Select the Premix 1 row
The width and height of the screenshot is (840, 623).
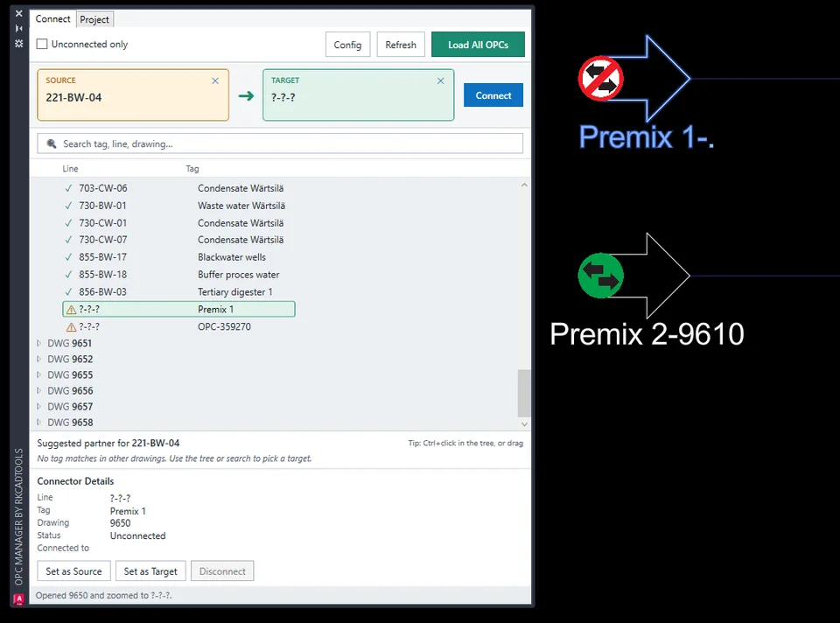(x=178, y=309)
